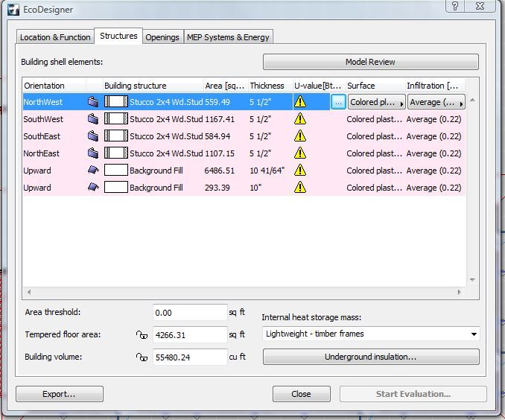505x420 pixels.
Task: Sort by the Area column header
Action: click(226, 86)
